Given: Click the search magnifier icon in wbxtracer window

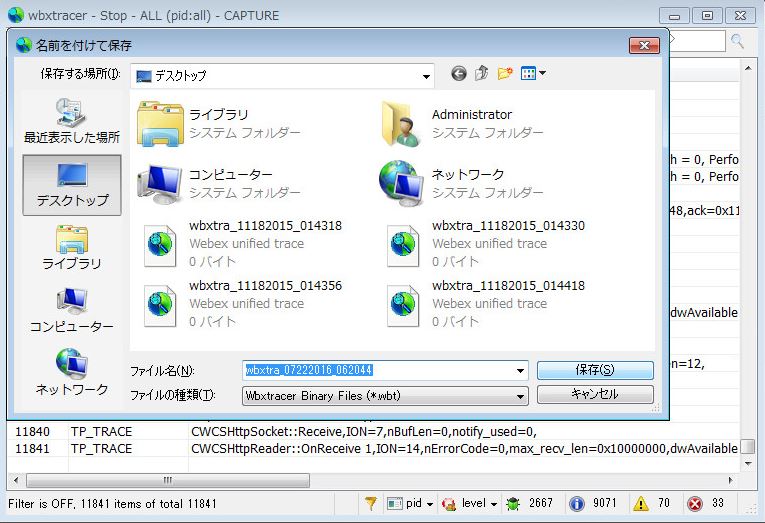Looking at the screenshot, I should click(x=737, y=41).
